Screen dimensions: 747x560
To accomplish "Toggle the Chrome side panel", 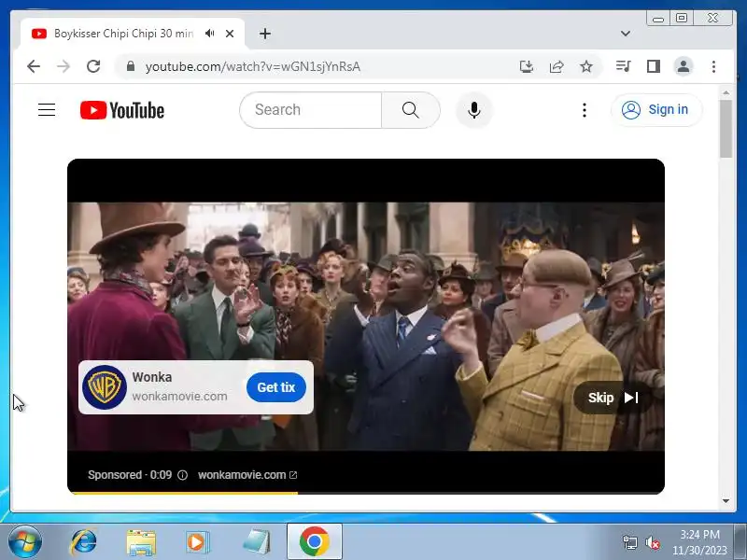I will pos(653,66).
